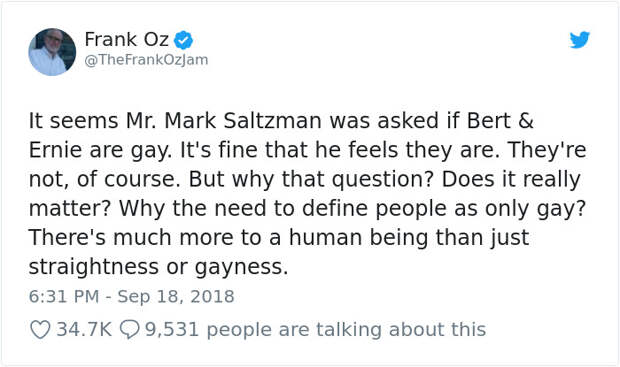Click the word Saltzman in the tweet
620x367 pixels.
272,121
